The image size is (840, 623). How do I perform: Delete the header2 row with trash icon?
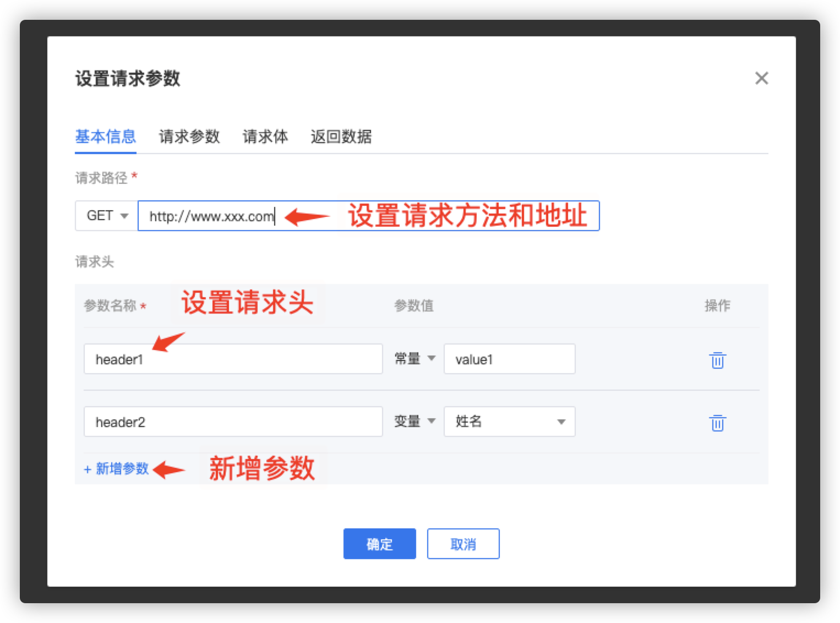717,423
